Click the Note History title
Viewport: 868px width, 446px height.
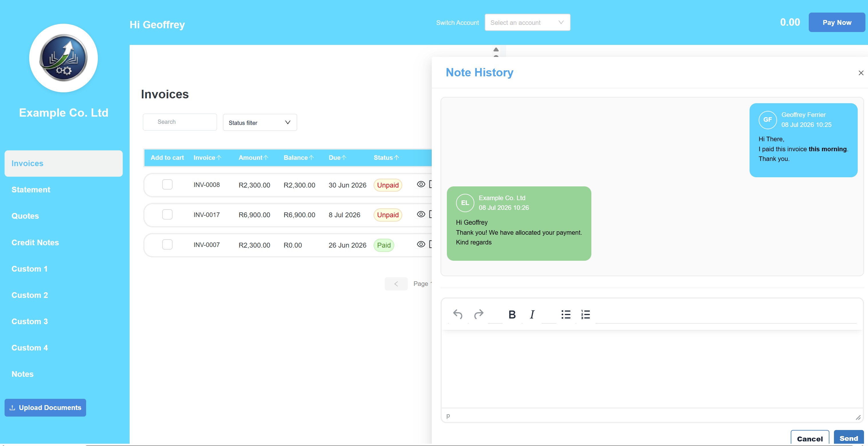479,72
